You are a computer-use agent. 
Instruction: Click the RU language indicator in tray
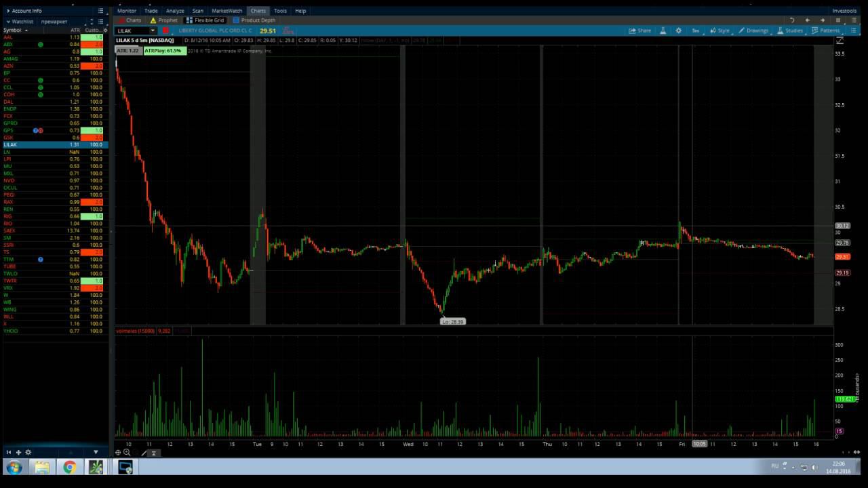tap(774, 466)
